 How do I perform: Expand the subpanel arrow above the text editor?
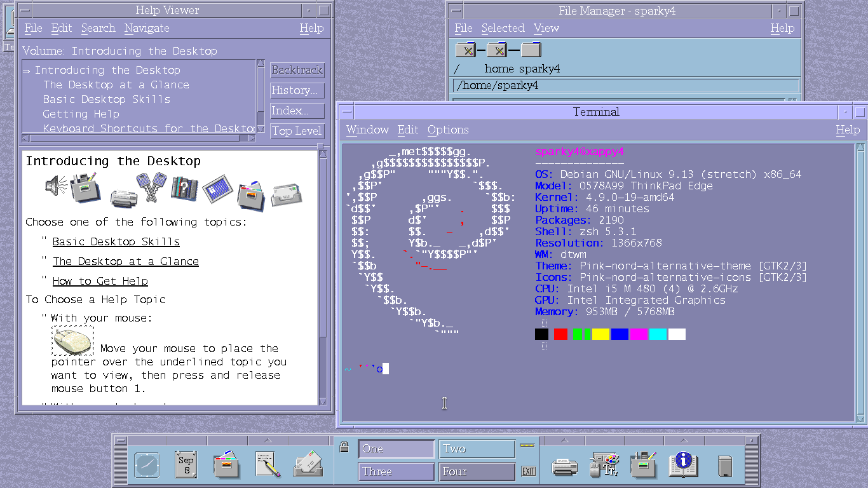(268, 440)
